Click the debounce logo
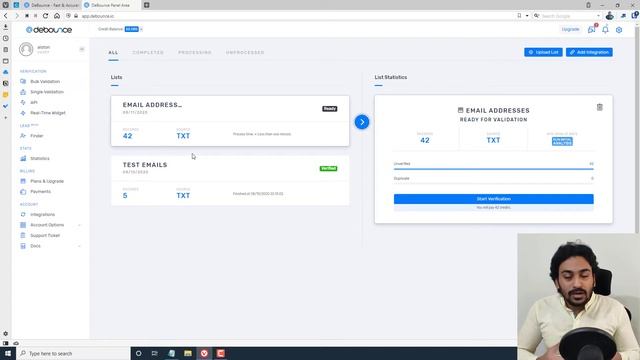 coord(49,30)
